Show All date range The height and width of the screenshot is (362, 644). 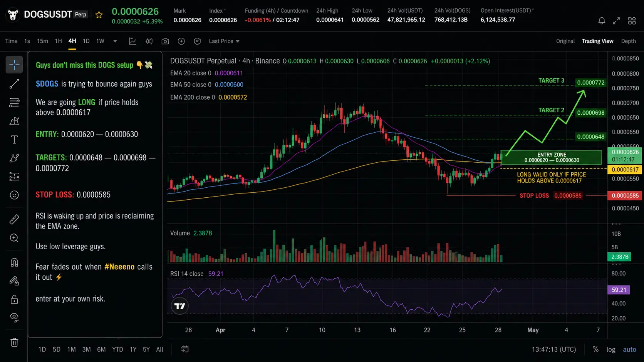tap(159, 349)
